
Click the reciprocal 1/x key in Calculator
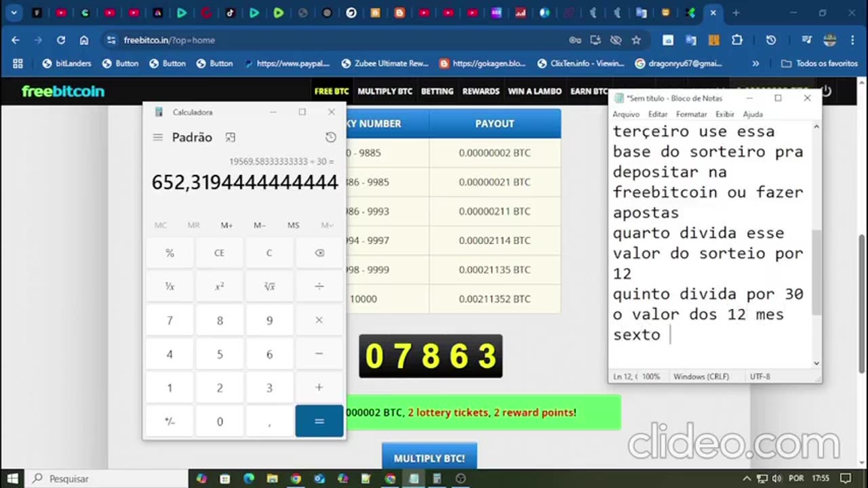pyautogui.click(x=170, y=286)
